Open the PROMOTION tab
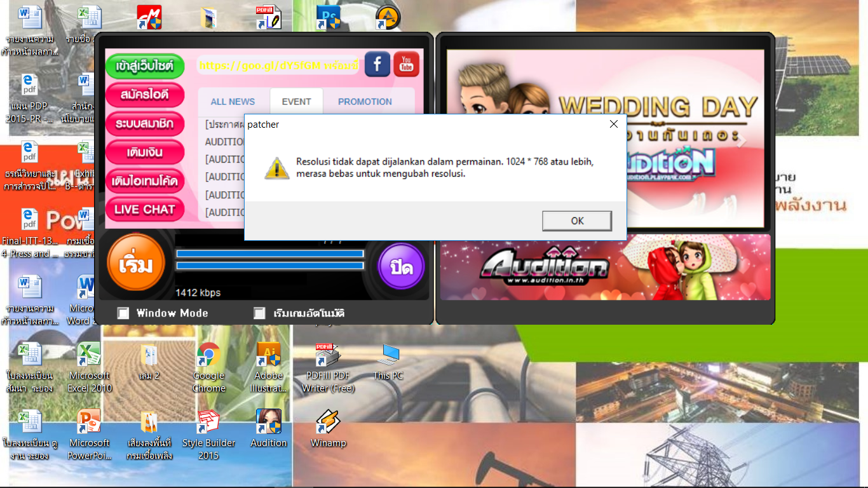Viewport: 868px width, 488px height. click(365, 102)
